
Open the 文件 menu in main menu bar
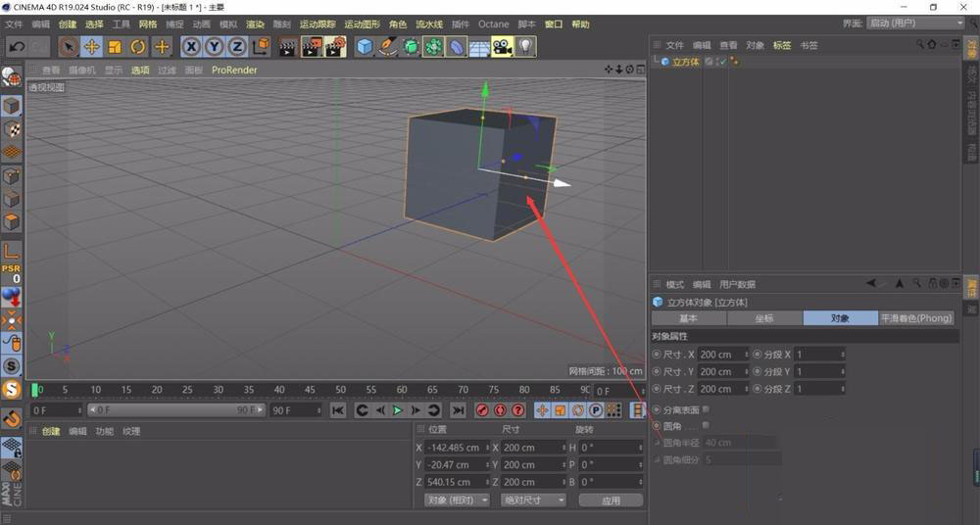click(14, 24)
